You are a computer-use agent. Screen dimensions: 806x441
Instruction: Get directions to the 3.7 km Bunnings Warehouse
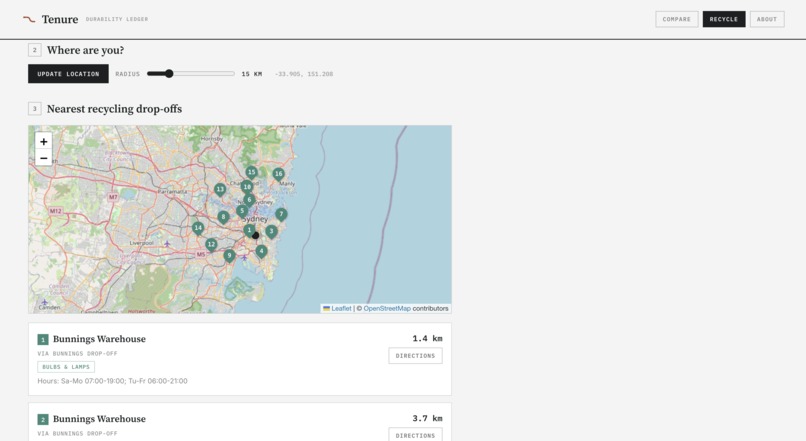[415, 435]
